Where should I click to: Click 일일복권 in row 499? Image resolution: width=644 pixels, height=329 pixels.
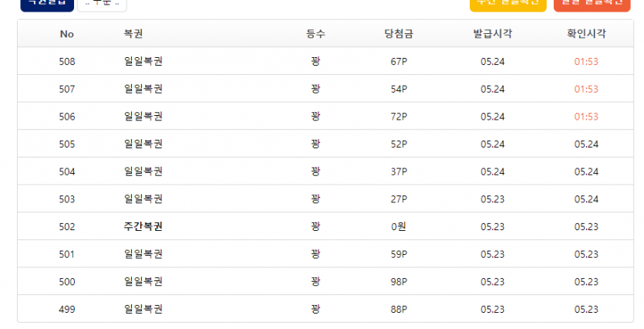[143, 309]
